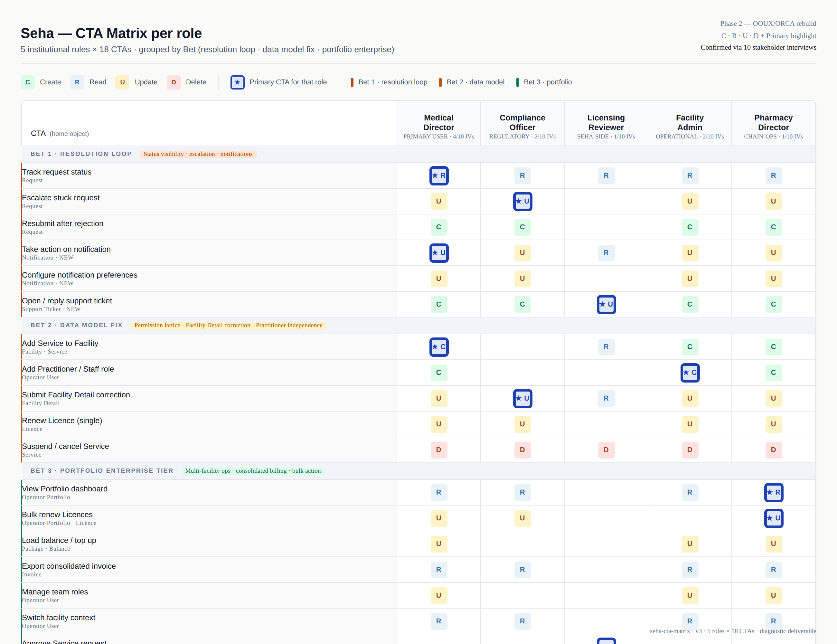Click Compliance Officer's starred Facility Detail correction badge
Viewport: 837px width, 644px height.
522,398
